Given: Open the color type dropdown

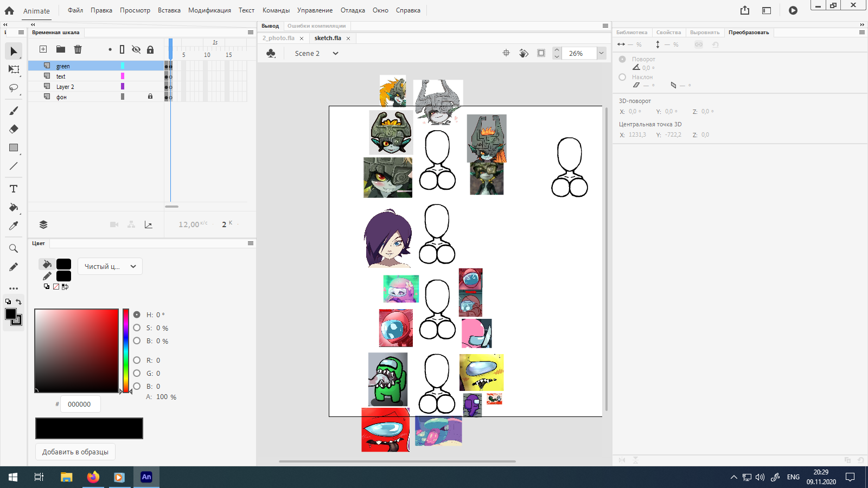Looking at the screenshot, I should click(110, 266).
